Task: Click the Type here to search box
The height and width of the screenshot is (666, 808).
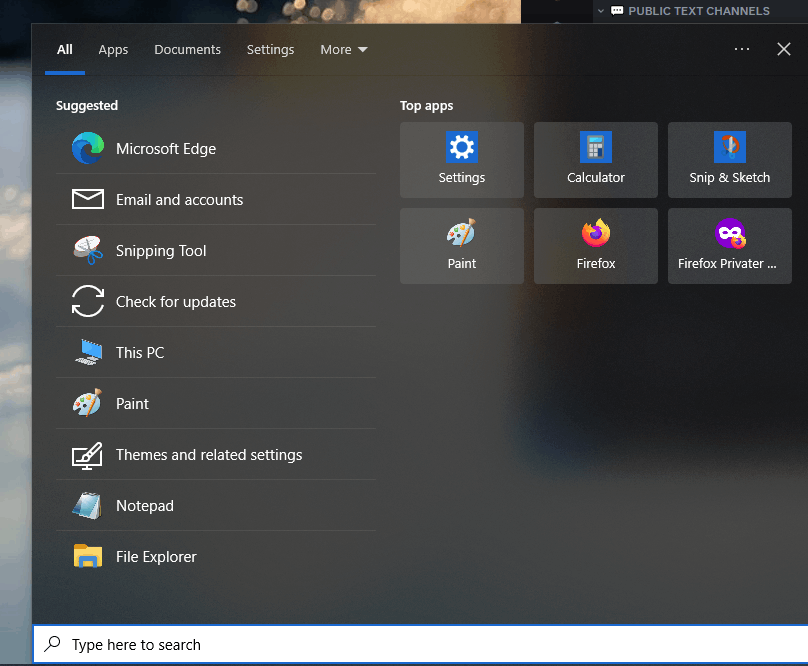Action: pyautogui.click(x=420, y=644)
